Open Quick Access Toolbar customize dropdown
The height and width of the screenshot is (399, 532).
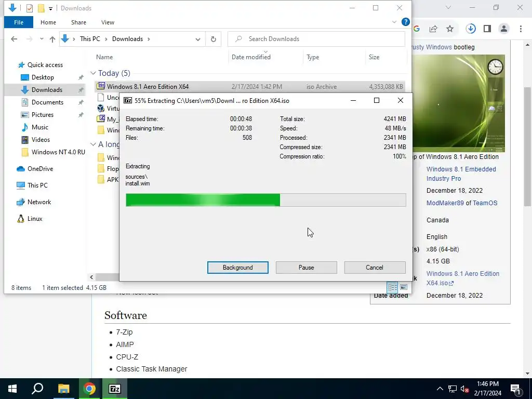tap(50, 8)
